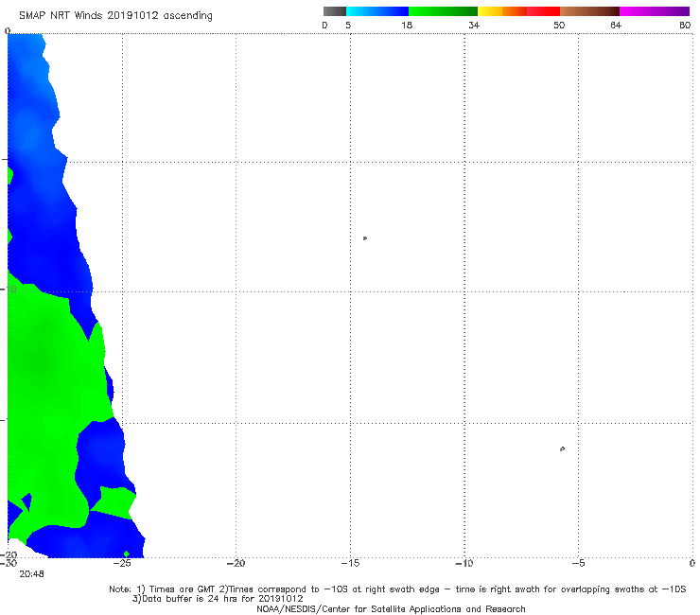700x615 pixels.
Task: Select the yellow-to-red segment of the color bar
Action: coord(518,11)
